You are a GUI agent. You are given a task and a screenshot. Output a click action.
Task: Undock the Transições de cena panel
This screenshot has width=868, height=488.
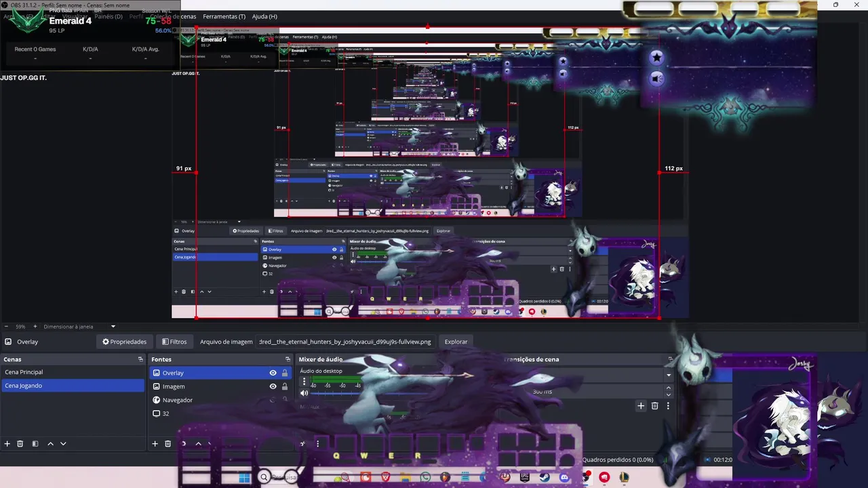[670, 359]
